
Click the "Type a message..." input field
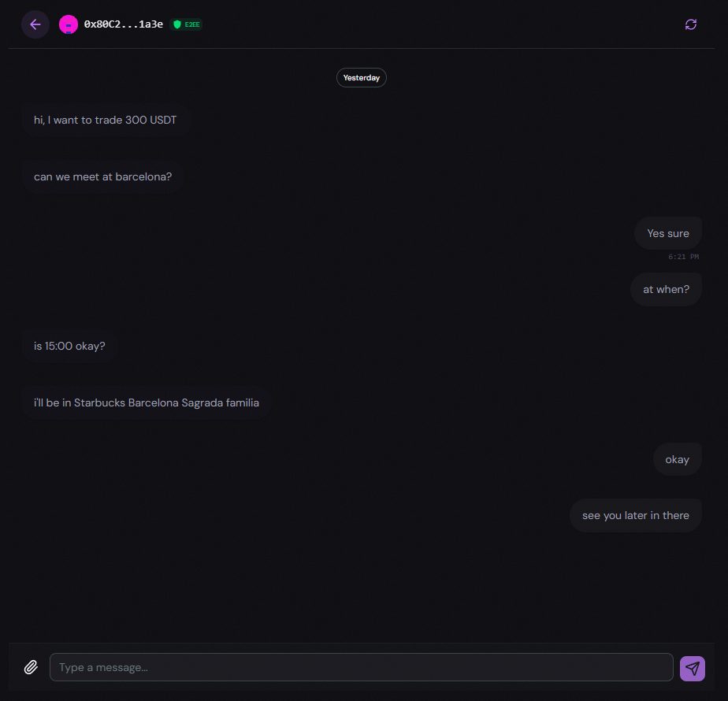pos(361,667)
